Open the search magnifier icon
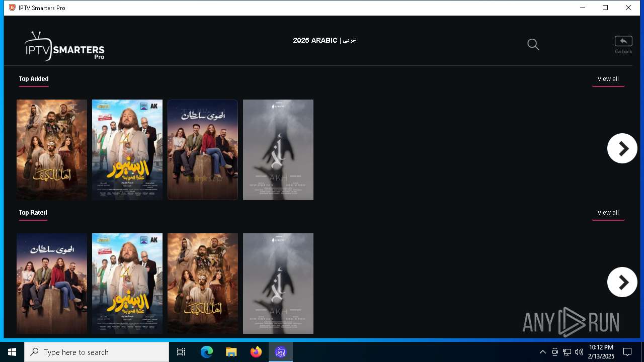This screenshot has width=644, height=362. pos(533,45)
